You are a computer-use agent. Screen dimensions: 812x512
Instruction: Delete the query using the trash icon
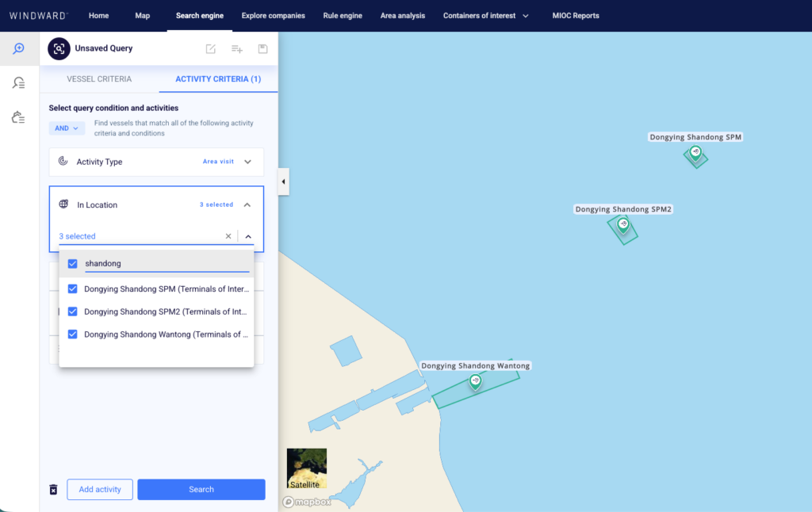click(x=53, y=489)
